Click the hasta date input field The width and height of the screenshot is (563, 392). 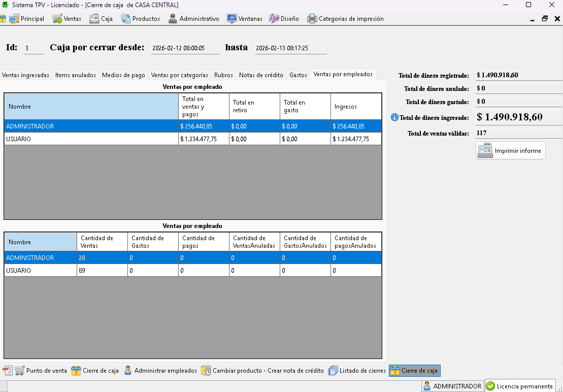pyautogui.click(x=290, y=48)
